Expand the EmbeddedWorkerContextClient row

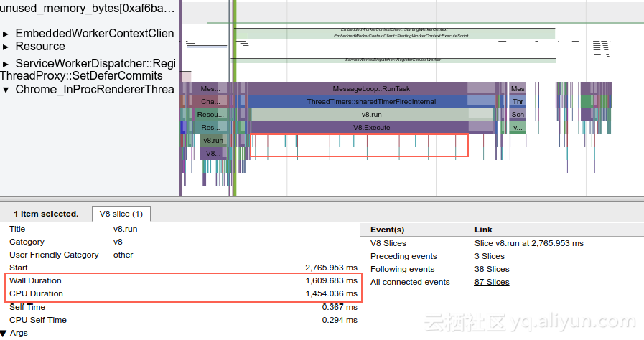[5, 34]
